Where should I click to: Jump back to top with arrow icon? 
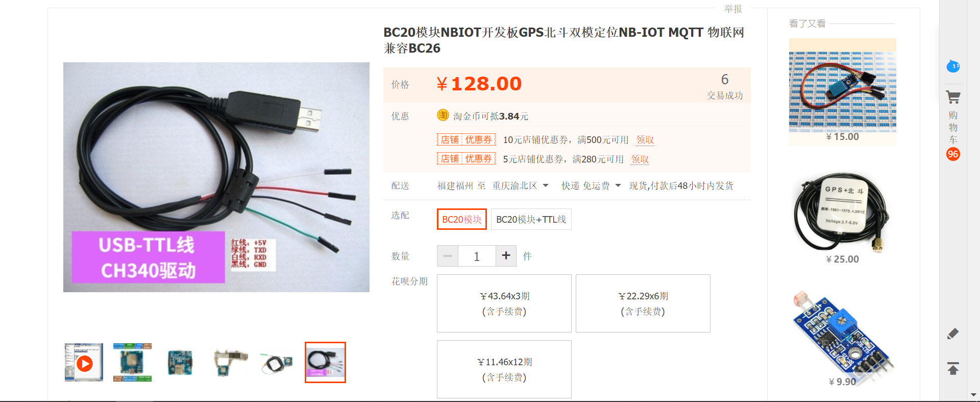(x=953, y=368)
